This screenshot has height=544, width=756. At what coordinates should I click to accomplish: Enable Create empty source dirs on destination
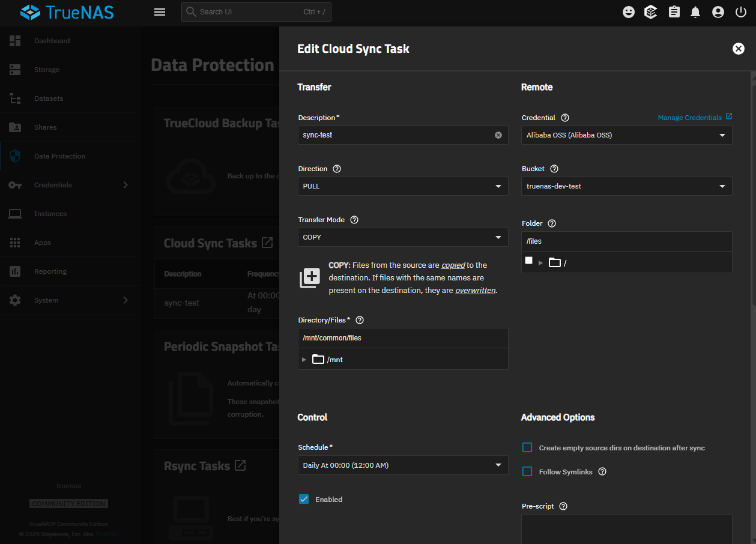pos(527,447)
